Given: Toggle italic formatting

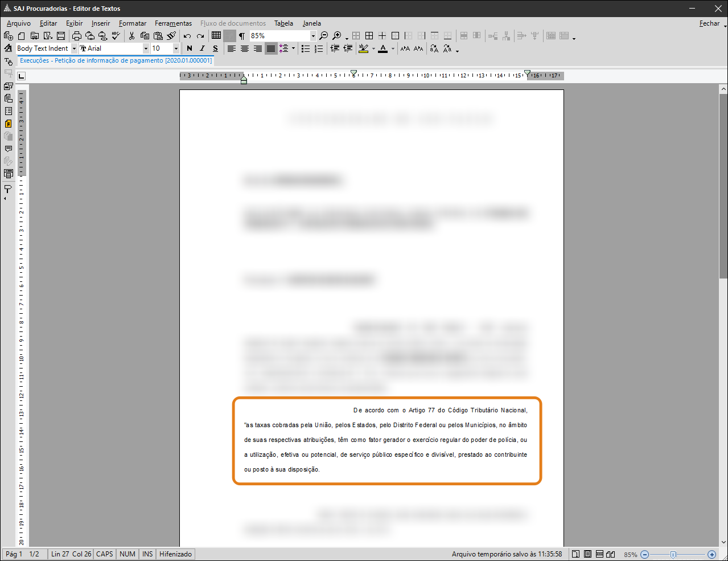Looking at the screenshot, I should point(202,49).
